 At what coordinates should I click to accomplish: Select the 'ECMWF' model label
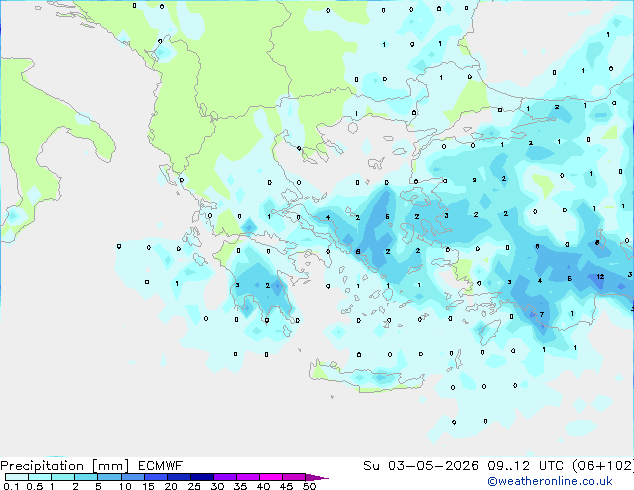161,466
